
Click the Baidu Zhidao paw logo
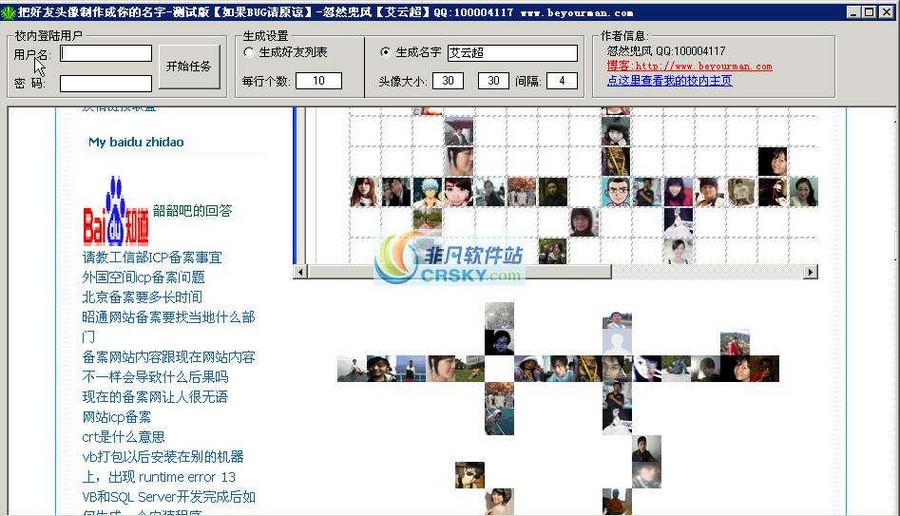[x=116, y=211]
